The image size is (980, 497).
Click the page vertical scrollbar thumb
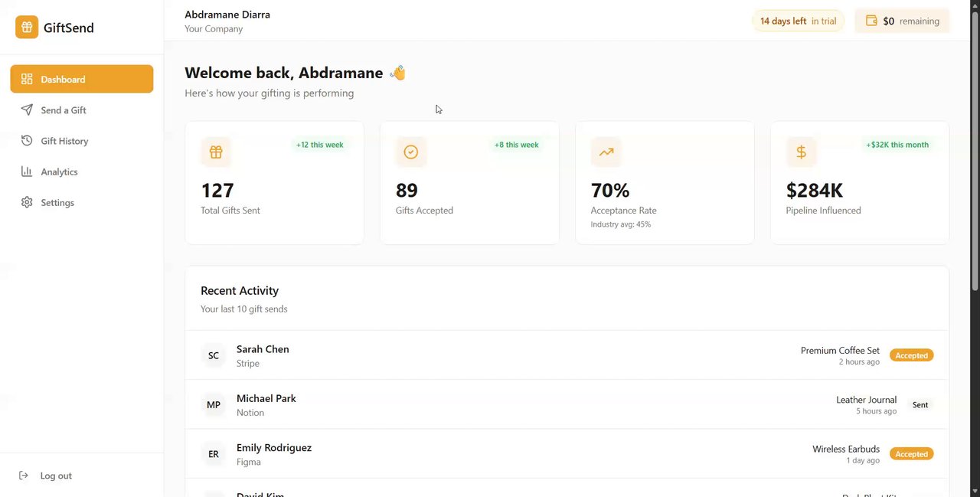coord(975,149)
